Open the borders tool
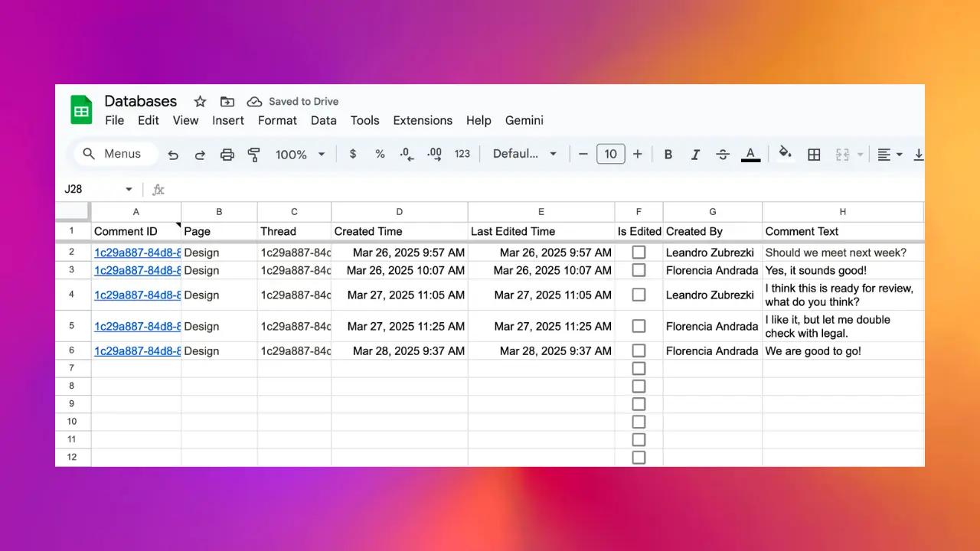 point(814,155)
